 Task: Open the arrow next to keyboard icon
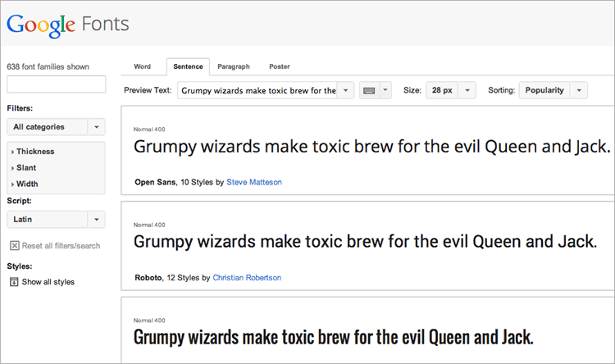385,90
